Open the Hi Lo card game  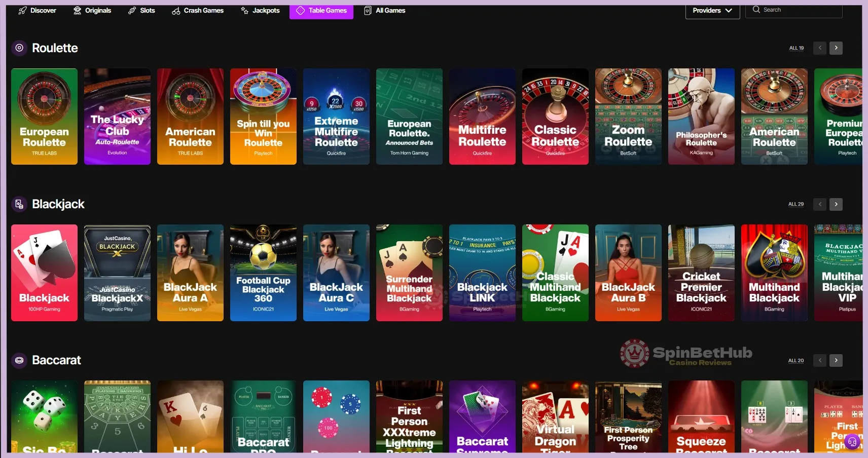coord(190,416)
